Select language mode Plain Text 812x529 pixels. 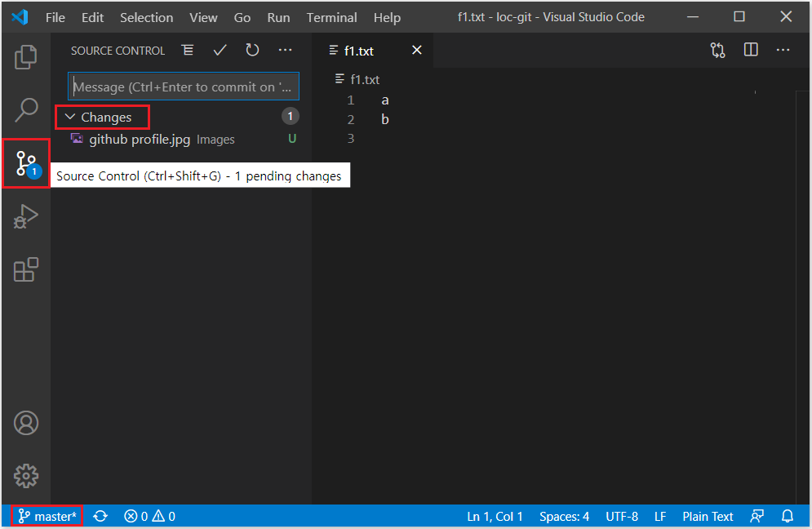coord(708,516)
